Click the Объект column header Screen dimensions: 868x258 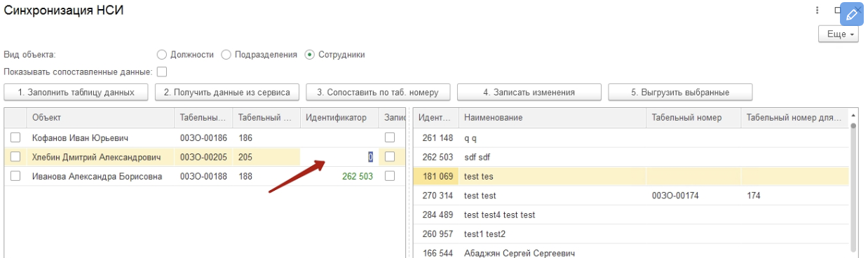[100, 118]
